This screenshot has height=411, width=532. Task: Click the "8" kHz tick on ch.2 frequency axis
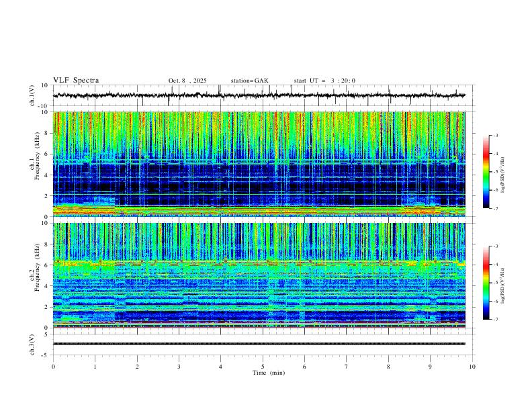coord(46,244)
